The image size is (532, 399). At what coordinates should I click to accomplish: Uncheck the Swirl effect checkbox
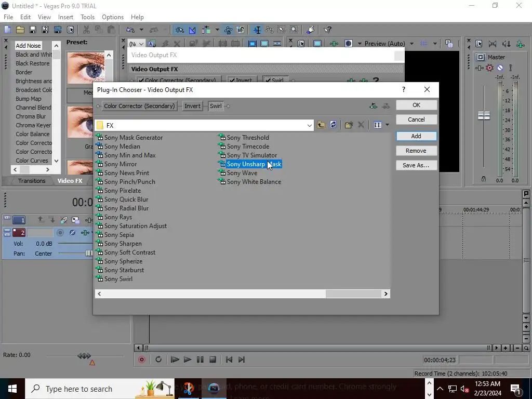click(x=268, y=81)
